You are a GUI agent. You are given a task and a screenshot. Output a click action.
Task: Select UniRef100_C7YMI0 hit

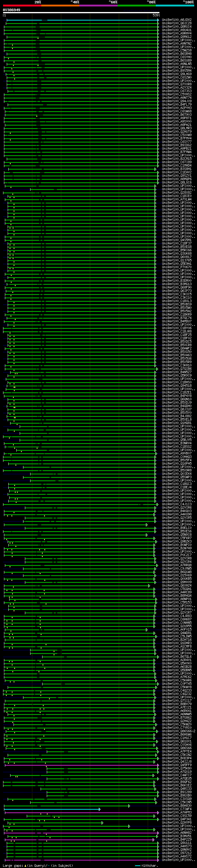(177, 728)
